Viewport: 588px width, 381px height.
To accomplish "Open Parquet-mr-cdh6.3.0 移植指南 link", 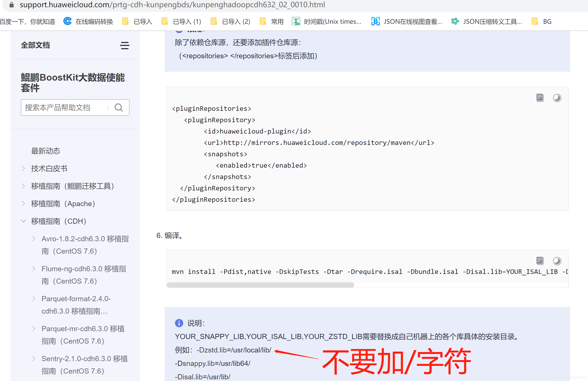I will [x=83, y=335].
